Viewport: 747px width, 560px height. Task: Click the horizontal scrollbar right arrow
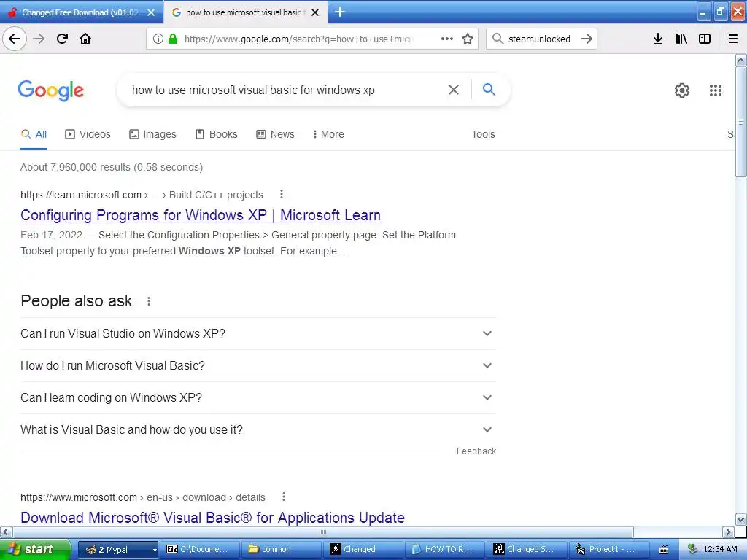[x=728, y=532]
